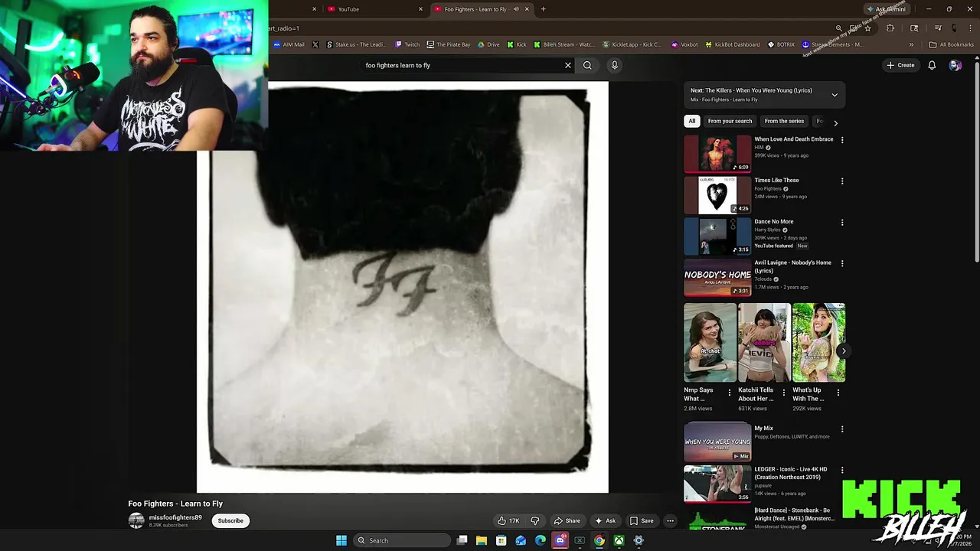980x551 pixels.
Task: Click the YouTube search magnifier button
Action: [x=587, y=65]
